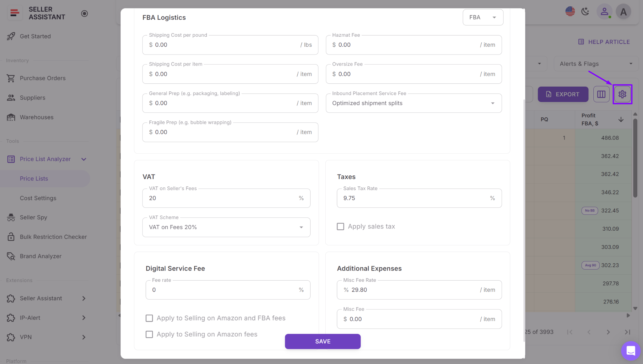Open the Seller Spy tool
This screenshot has height=364, width=643.
[34, 217]
